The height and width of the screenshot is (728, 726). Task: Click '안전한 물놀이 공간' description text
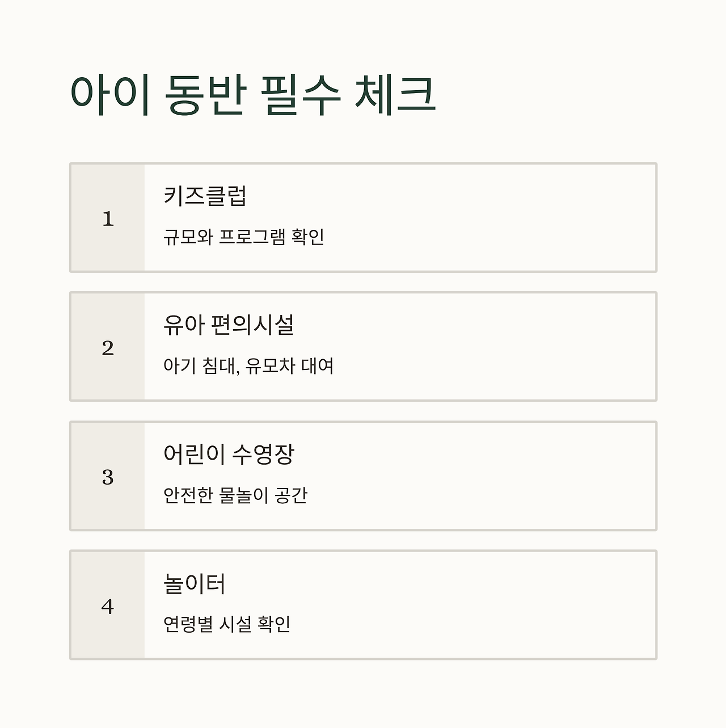point(235,495)
